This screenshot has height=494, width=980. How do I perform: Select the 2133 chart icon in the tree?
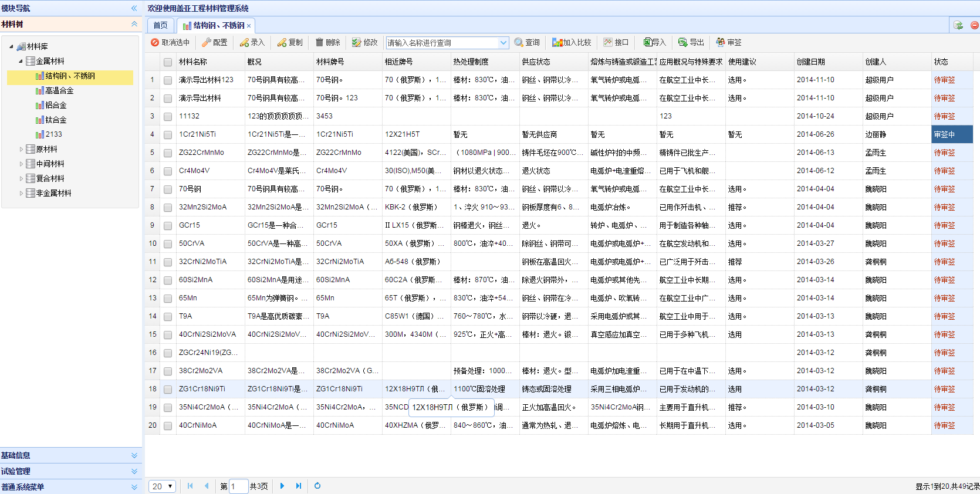[40, 134]
